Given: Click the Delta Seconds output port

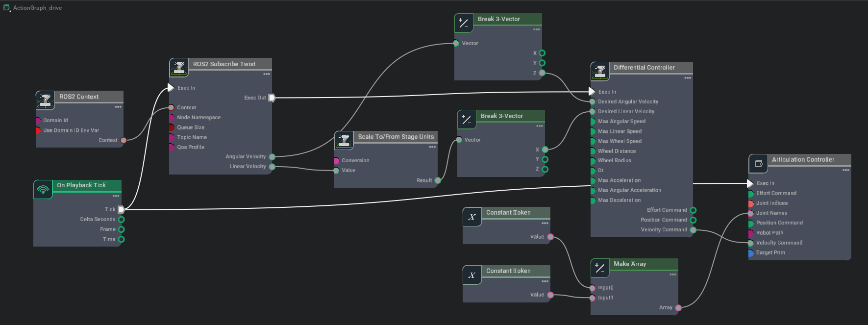Looking at the screenshot, I should tap(121, 220).
